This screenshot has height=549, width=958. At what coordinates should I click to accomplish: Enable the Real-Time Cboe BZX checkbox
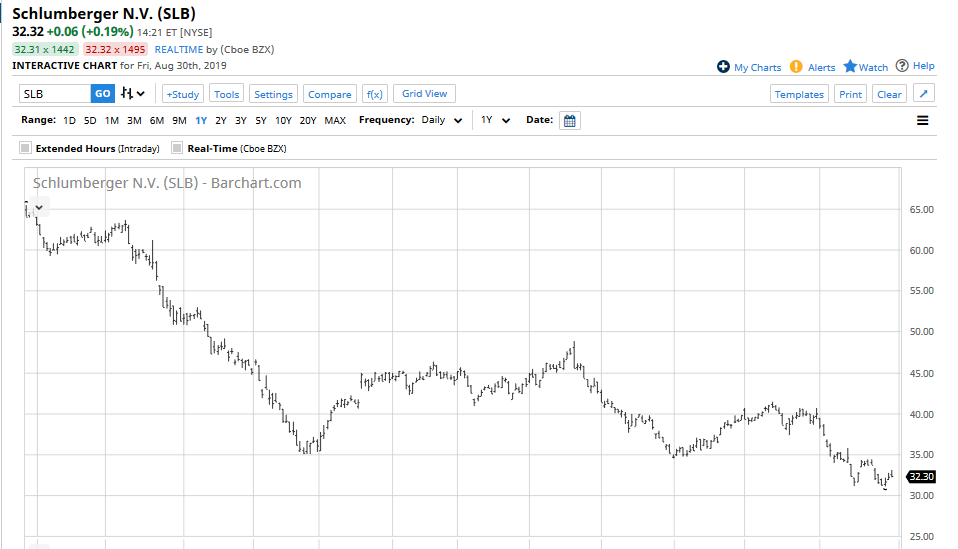177,148
